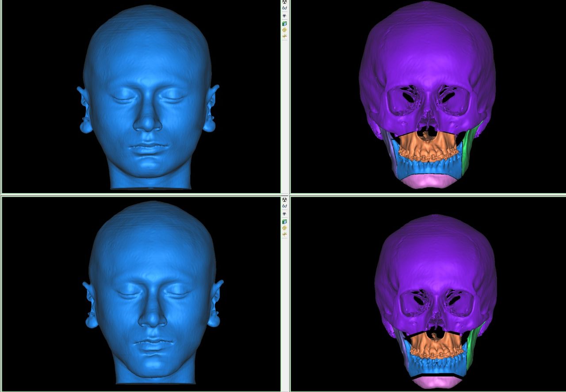Click the axis star icon in upper toolbar
The height and width of the screenshot is (392, 566).
point(285,36)
